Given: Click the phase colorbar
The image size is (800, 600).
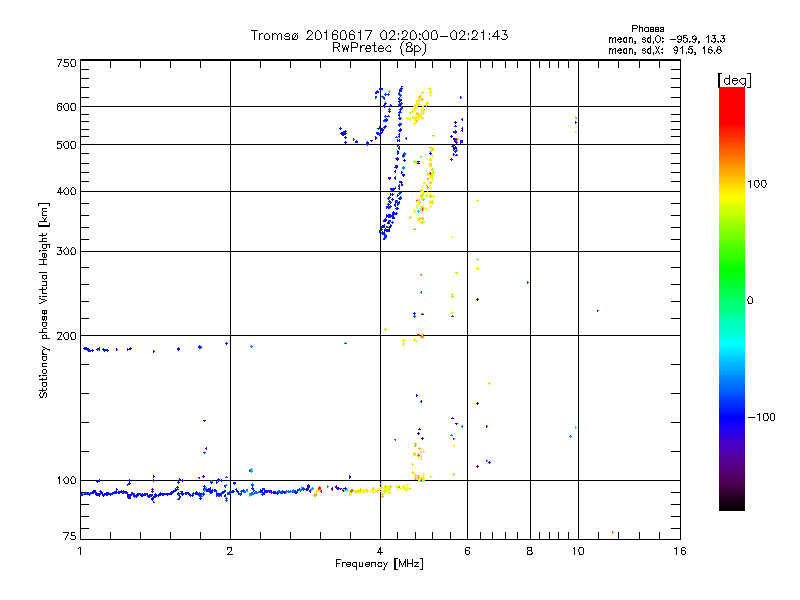Looking at the screenshot, I should (x=732, y=299).
